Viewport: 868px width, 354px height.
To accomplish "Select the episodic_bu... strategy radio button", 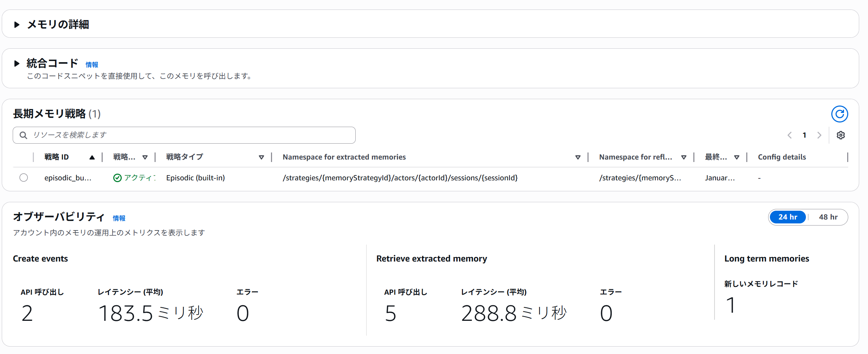I will tap(24, 178).
